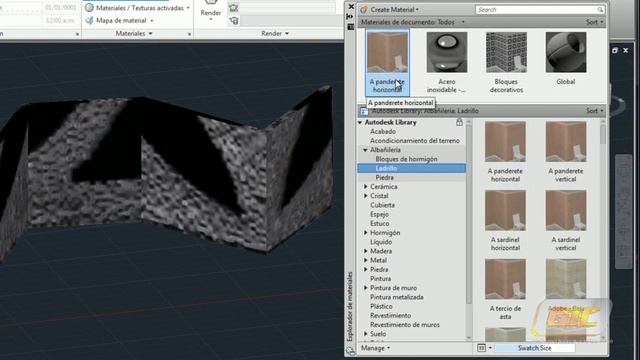Select the Espejo category

click(x=379, y=214)
